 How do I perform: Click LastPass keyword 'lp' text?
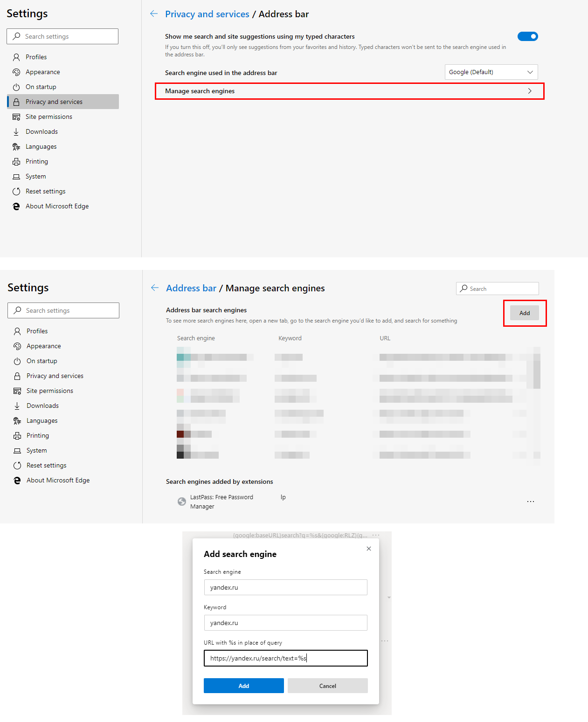point(283,497)
